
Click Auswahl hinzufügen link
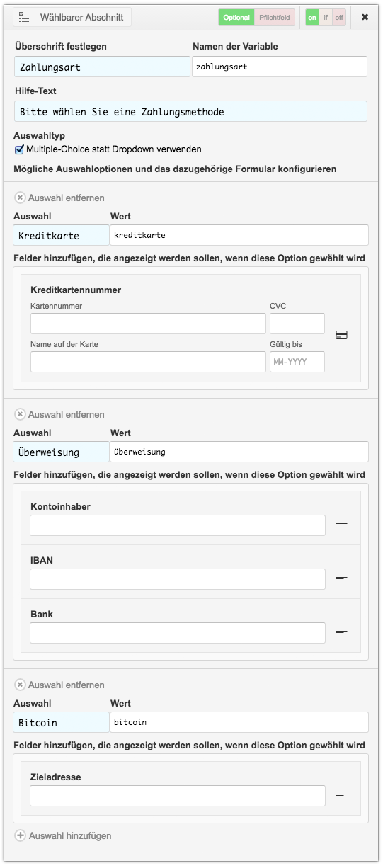click(x=70, y=836)
